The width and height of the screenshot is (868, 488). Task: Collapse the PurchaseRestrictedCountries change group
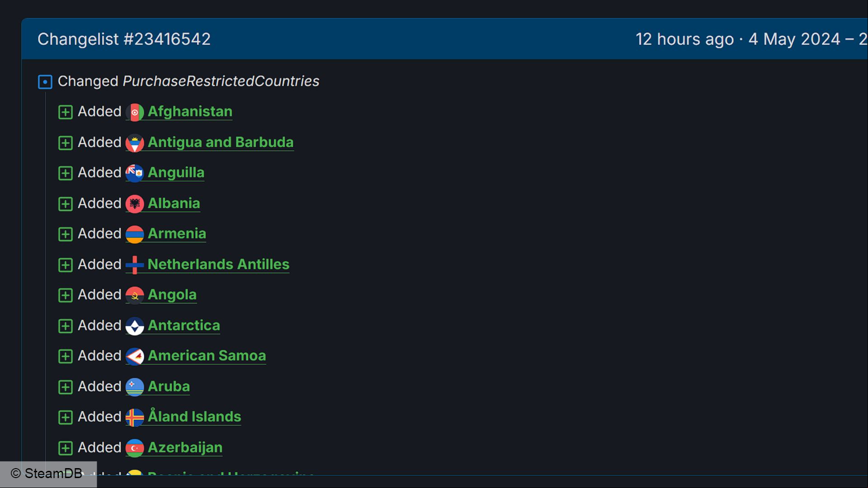45,82
